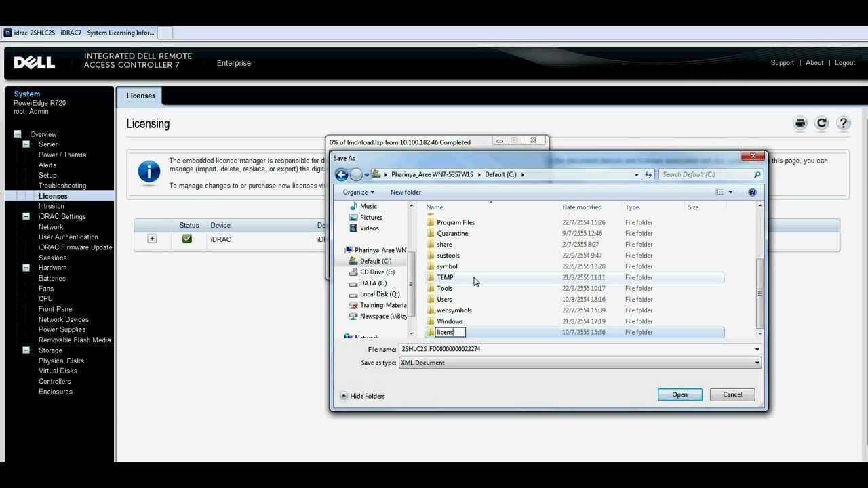Viewport: 868px width, 488px height.
Task: Collapse the Overview tree node
Action: [17, 134]
